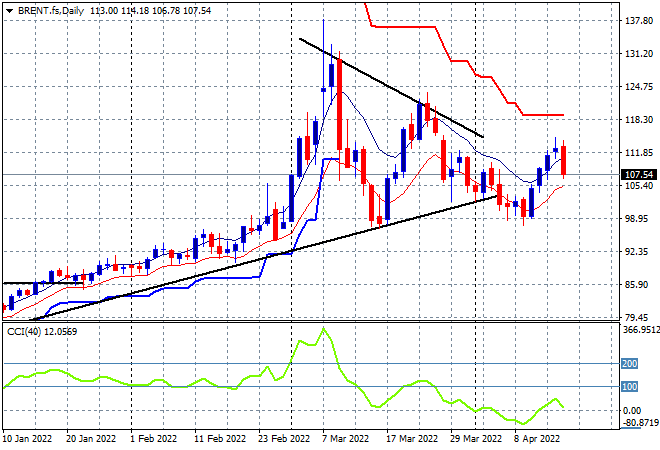The width and height of the screenshot is (660, 450).
Task: Click the 0.00 CCI scale label
Action: point(632,410)
